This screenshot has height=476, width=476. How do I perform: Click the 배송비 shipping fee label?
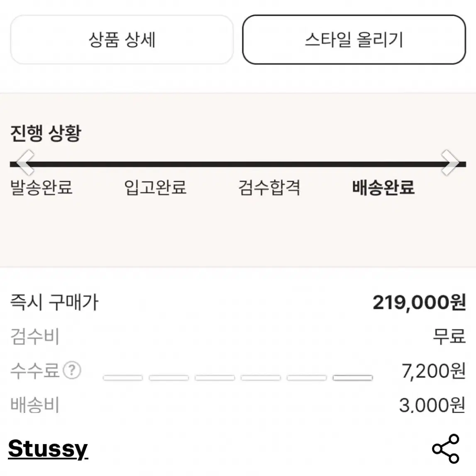coord(35,405)
